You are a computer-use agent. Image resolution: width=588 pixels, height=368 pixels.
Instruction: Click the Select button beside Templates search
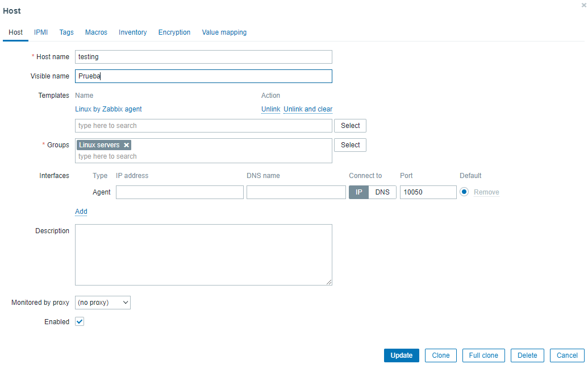pyautogui.click(x=351, y=126)
